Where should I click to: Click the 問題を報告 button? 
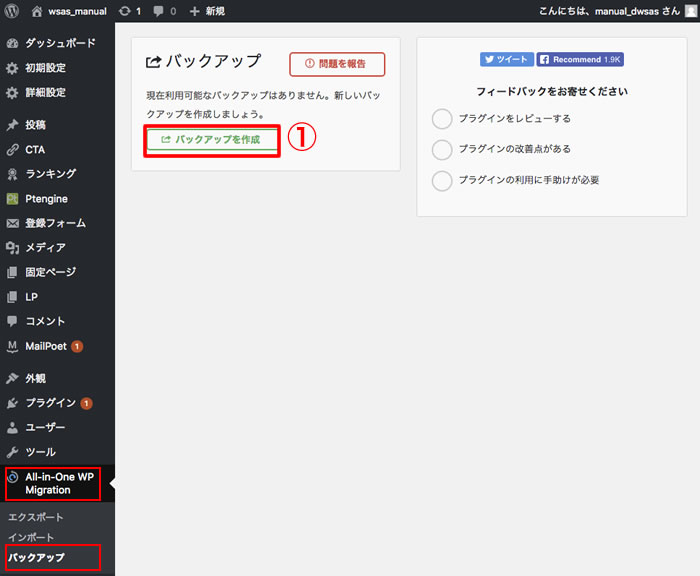[x=336, y=64]
